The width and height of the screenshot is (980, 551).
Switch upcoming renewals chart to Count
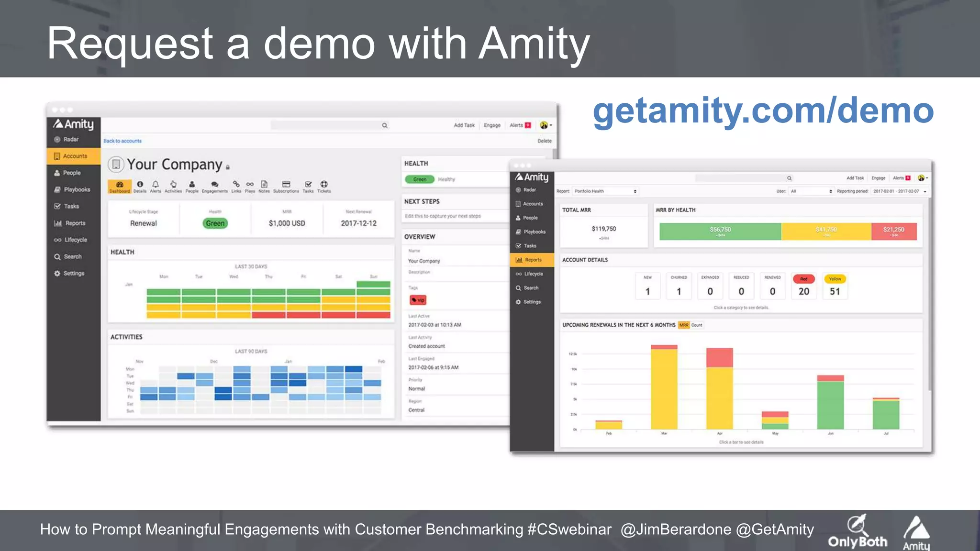(x=697, y=325)
